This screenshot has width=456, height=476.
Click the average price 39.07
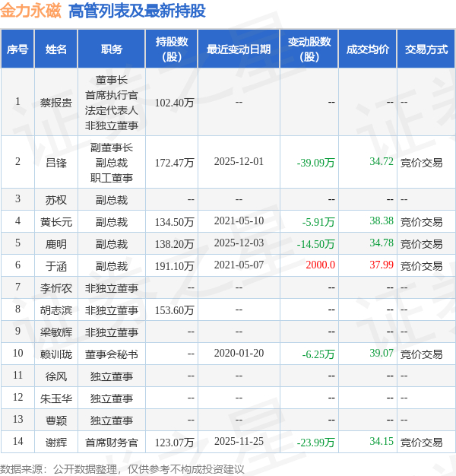coord(382,353)
